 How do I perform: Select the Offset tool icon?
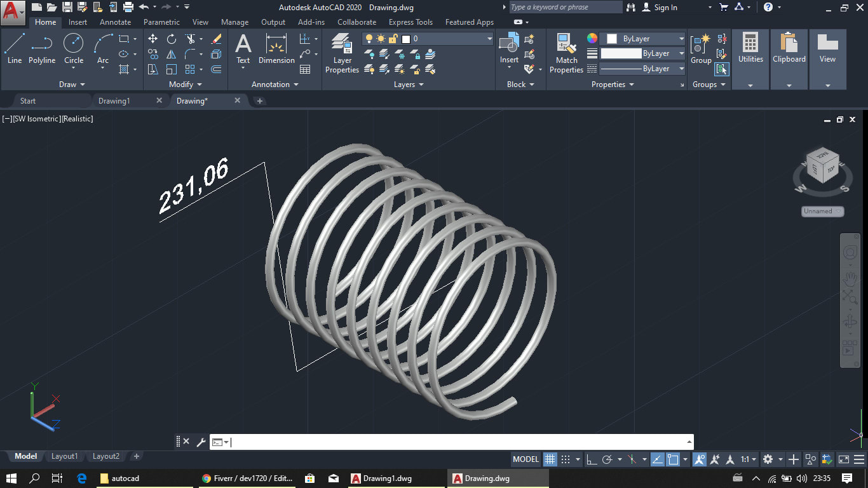(216, 69)
